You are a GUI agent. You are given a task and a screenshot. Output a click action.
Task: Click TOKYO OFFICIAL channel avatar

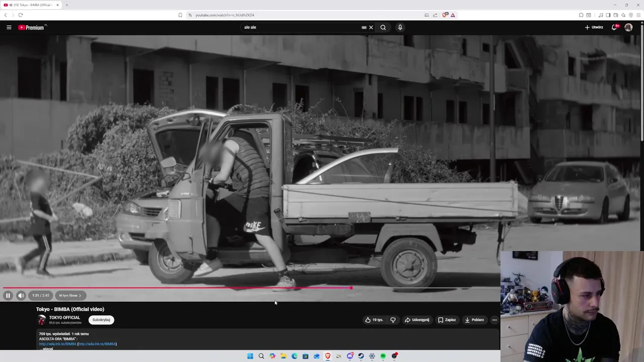click(x=42, y=320)
